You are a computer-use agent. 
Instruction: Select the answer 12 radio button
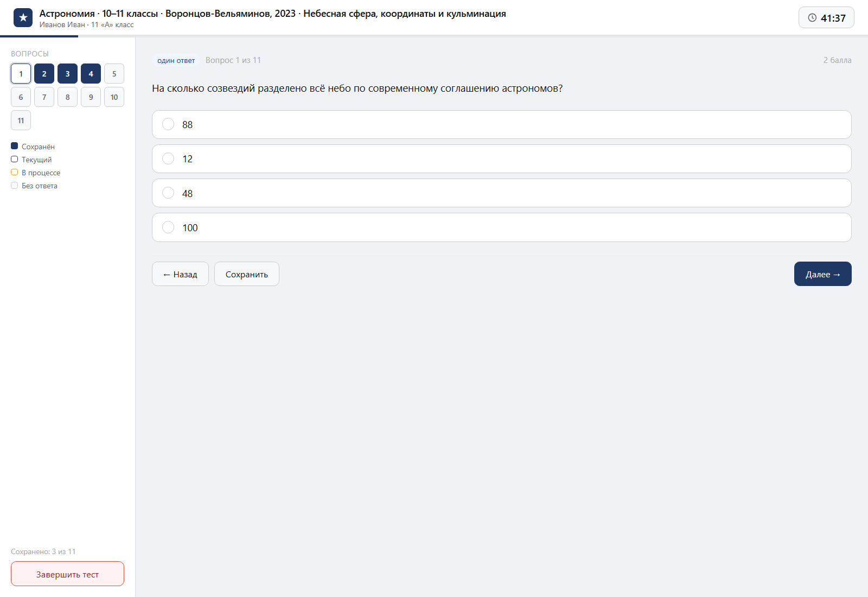(x=168, y=158)
